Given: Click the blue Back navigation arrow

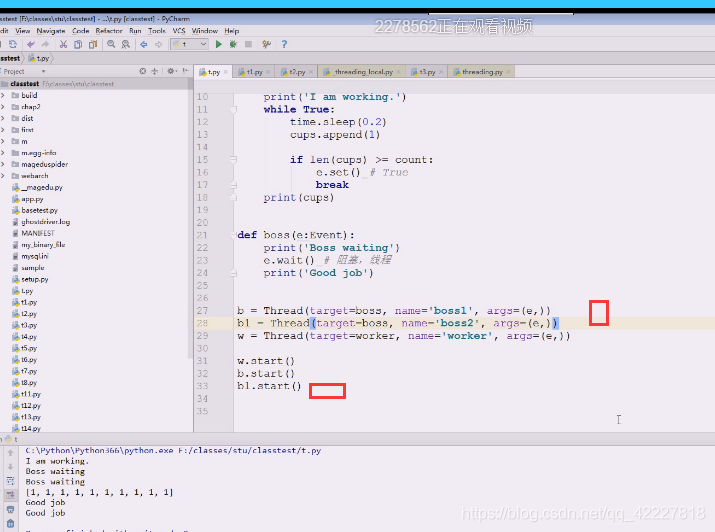Looking at the screenshot, I should [x=144, y=44].
